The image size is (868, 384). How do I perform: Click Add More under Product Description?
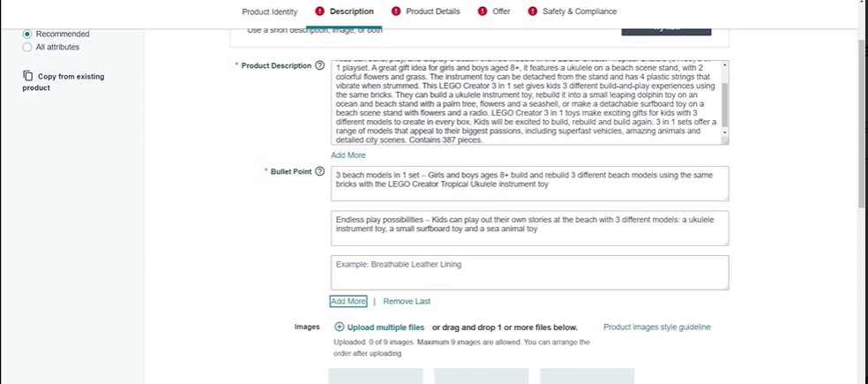point(348,155)
